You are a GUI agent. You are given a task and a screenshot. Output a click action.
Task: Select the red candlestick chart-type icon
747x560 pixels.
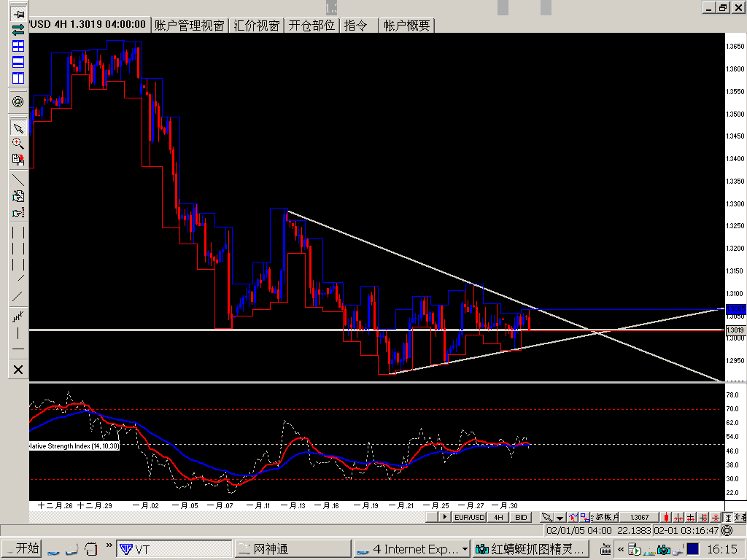[666, 517]
